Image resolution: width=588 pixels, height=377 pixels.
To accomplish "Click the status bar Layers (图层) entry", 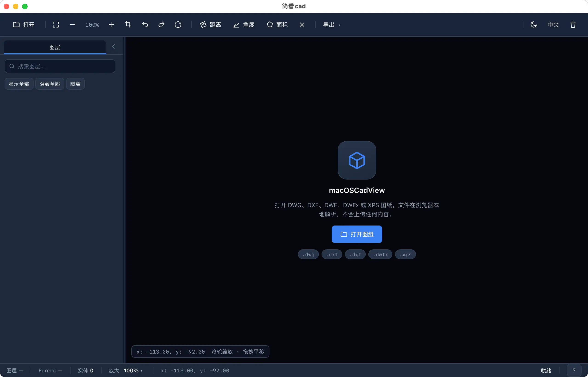I will click(x=15, y=371).
